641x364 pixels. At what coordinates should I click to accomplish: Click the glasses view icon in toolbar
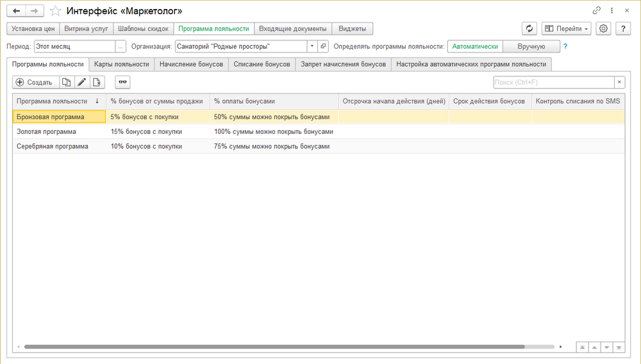[122, 82]
